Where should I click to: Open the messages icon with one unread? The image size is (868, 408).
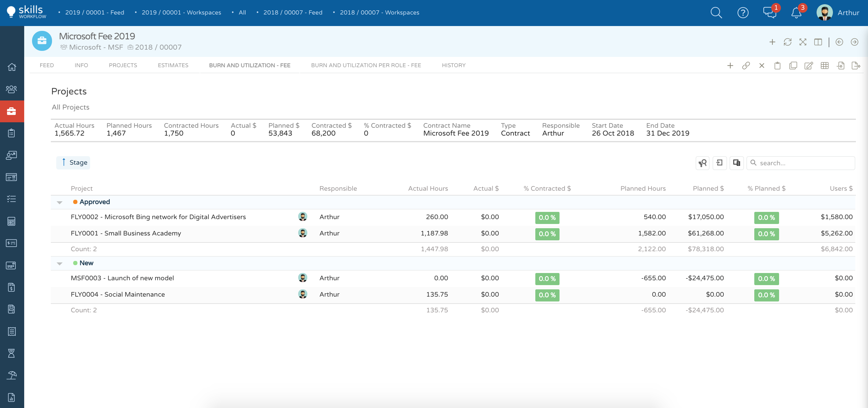769,13
